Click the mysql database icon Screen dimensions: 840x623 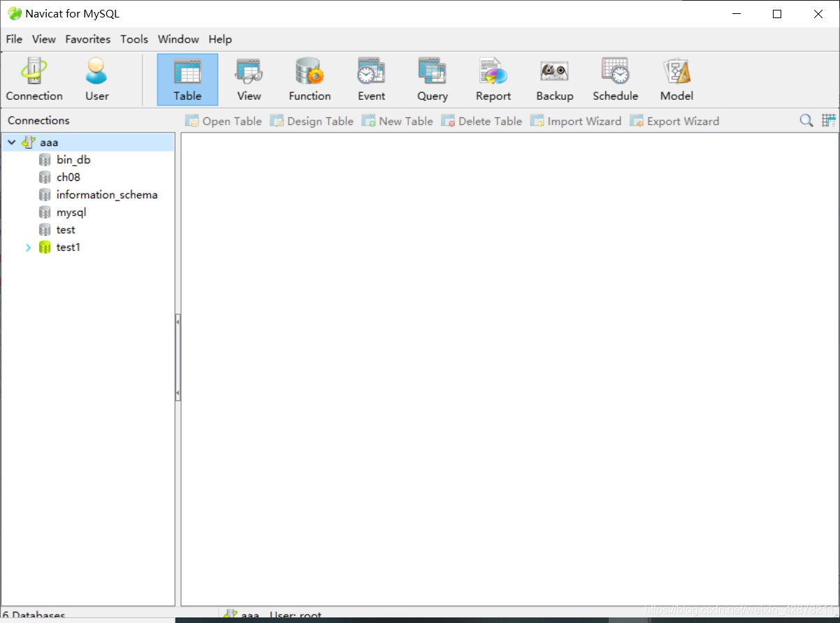click(45, 212)
